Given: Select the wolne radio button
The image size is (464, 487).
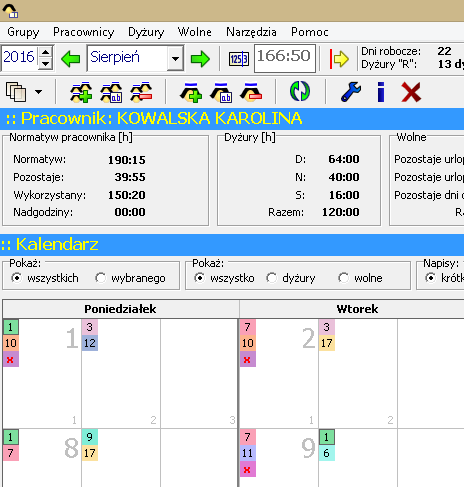Looking at the screenshot, I should coord(343,278).
